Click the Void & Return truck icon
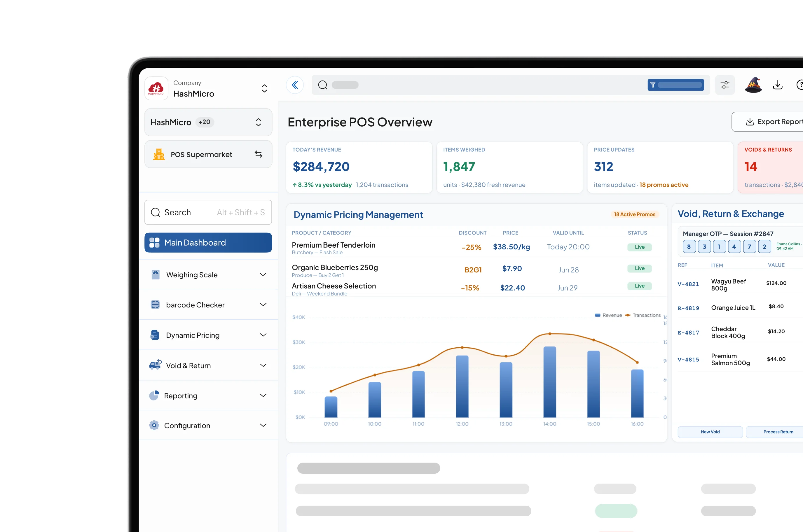Image resolution: width=803 pixels, height=532 pixels. pyautogui.click(x=156, y=365)
